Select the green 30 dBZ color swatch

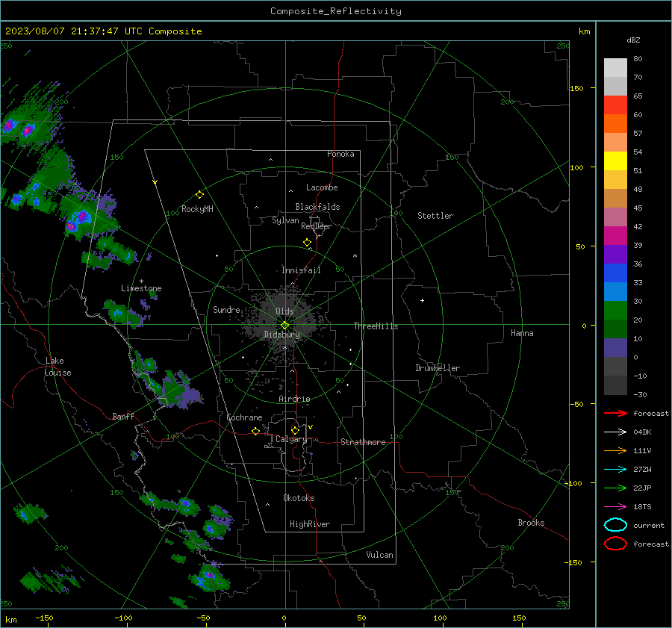tap(615, 310)
